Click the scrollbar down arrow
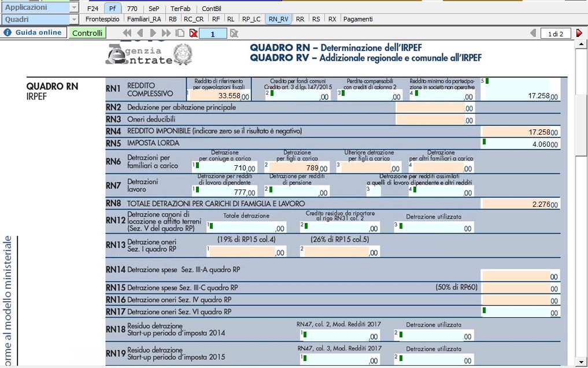This screenshot has height=368, width=588. click(581, 362)
